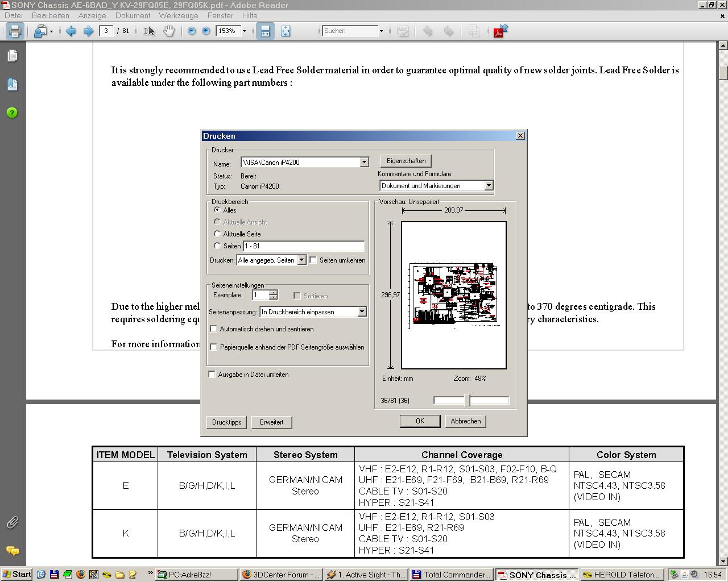Click the Internet Explorer quick launch icon
This screenshot has width=728, height=582.
pyautogui.click(x=41, y=575)
